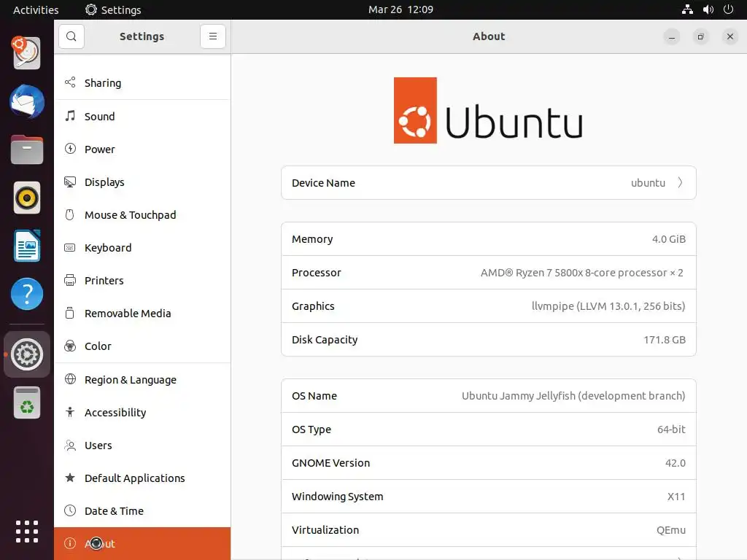Open the system status menu power icon
Image resolution: width=747 pixels, height=560 pixels.
click(x=727, y=9)
